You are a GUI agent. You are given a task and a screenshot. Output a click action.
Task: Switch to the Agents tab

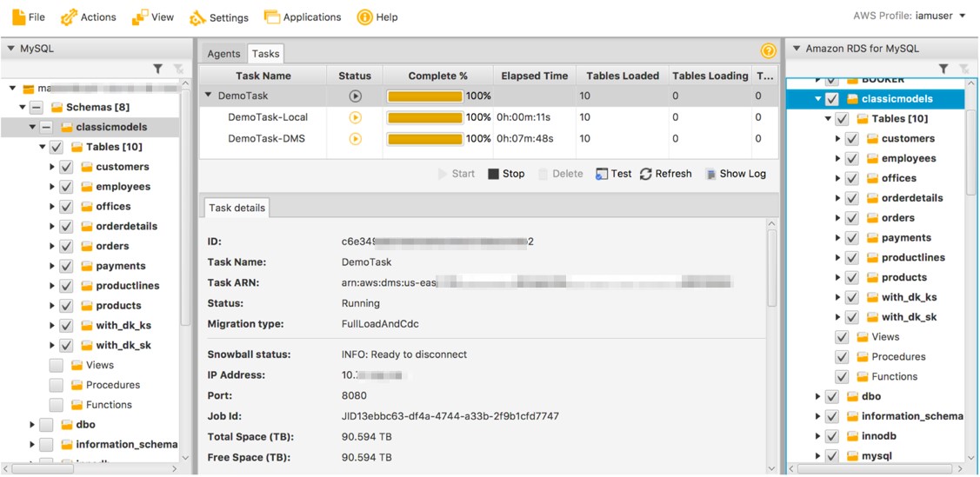click(x=223, y=54)
